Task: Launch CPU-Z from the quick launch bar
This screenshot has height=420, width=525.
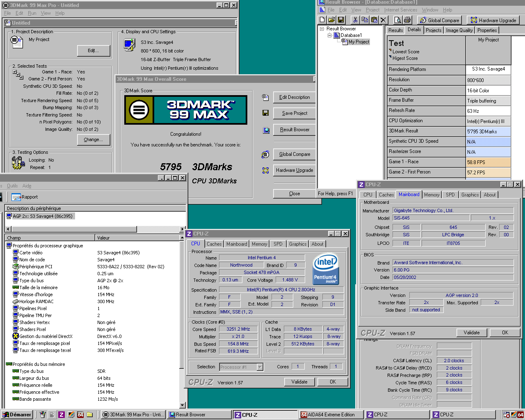Action: point(61,415)
